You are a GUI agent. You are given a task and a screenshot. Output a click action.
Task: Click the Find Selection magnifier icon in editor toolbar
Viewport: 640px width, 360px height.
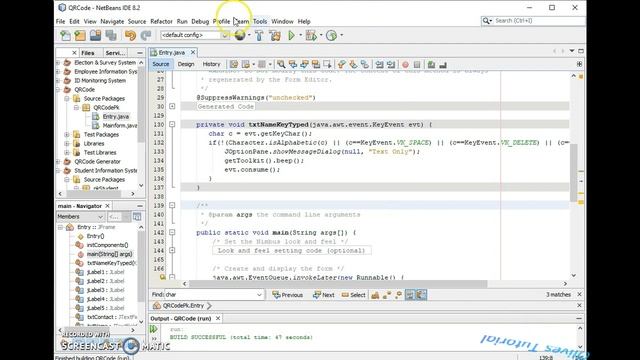pyautogui.click(x=281, y=64)
